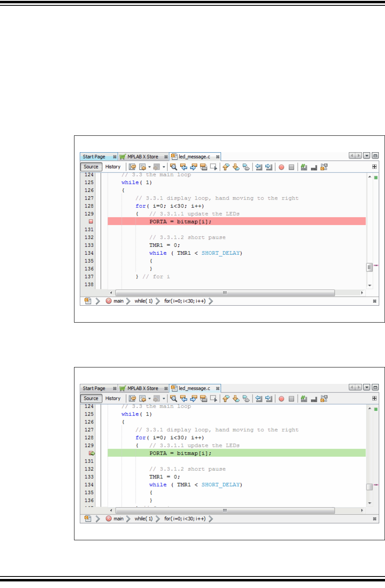Screen dimensions: 385x588
Task: Shift line right in red-breakpoint editor
Action: (269, 167)
